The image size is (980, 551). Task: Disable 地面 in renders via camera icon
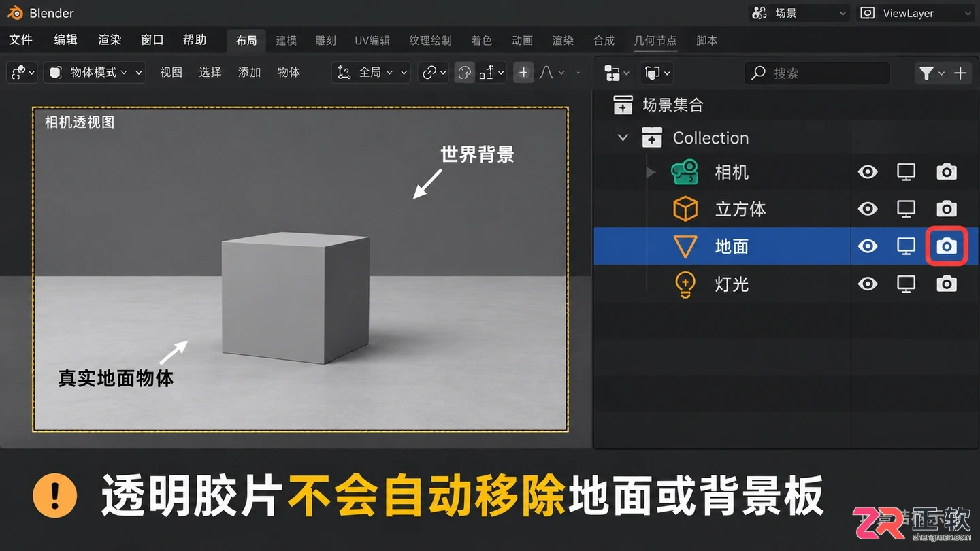[x=946, y=246]
